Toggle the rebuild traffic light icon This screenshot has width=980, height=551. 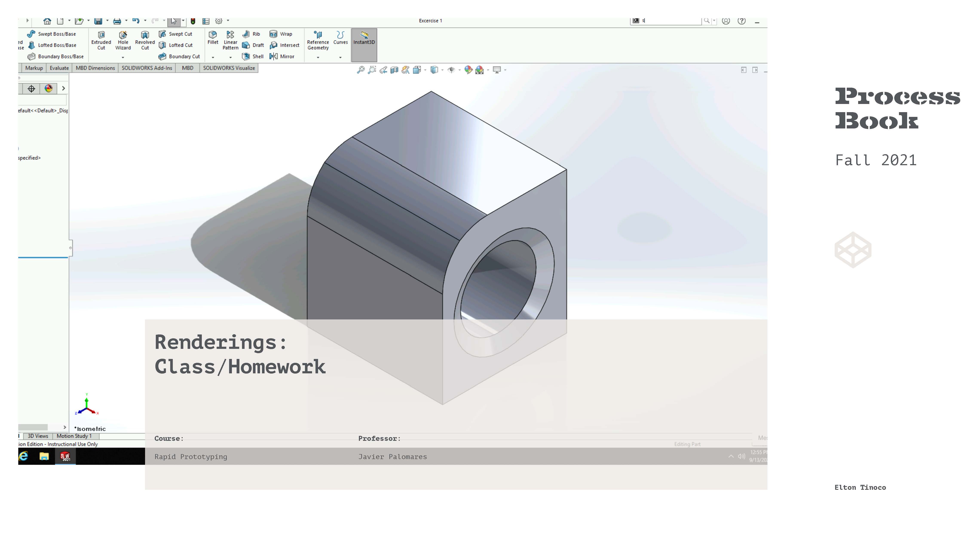click(x=193, y=21)
